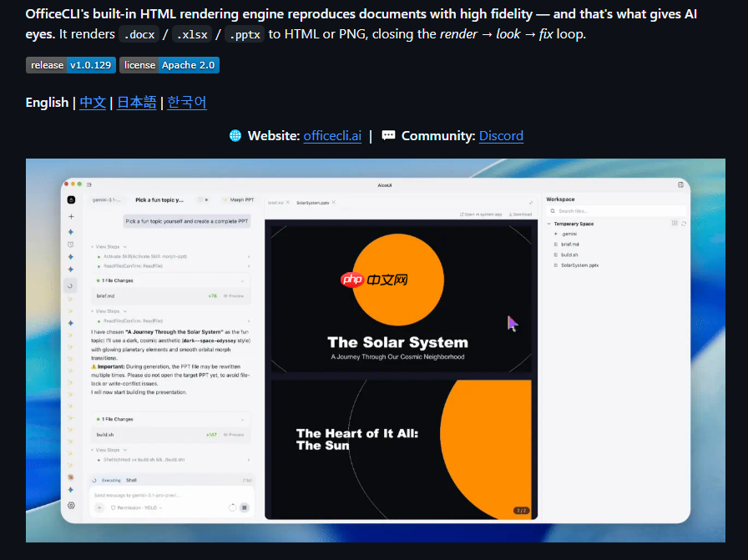
Task: Open SolarSystem.pptx in the Workspace tree
Action: (579, 265)
